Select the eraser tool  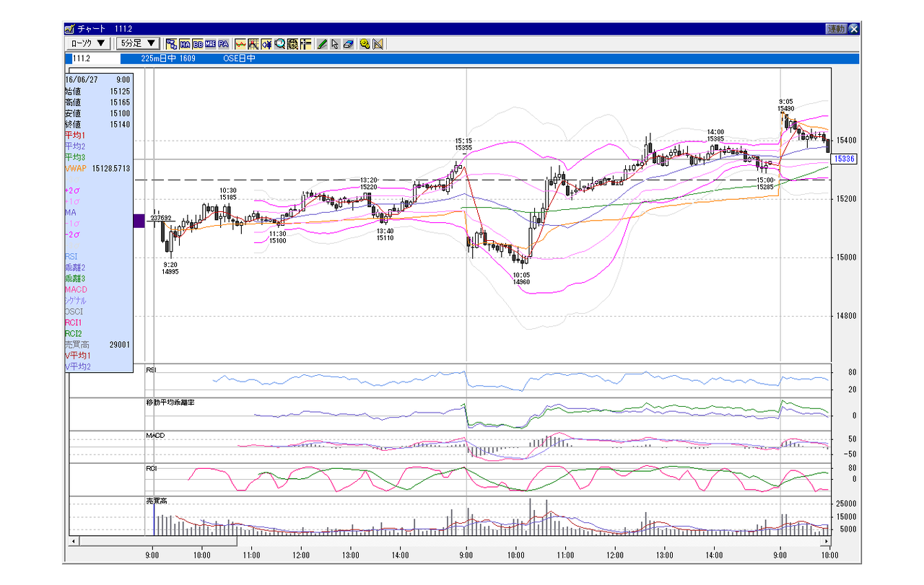(347, 43)
